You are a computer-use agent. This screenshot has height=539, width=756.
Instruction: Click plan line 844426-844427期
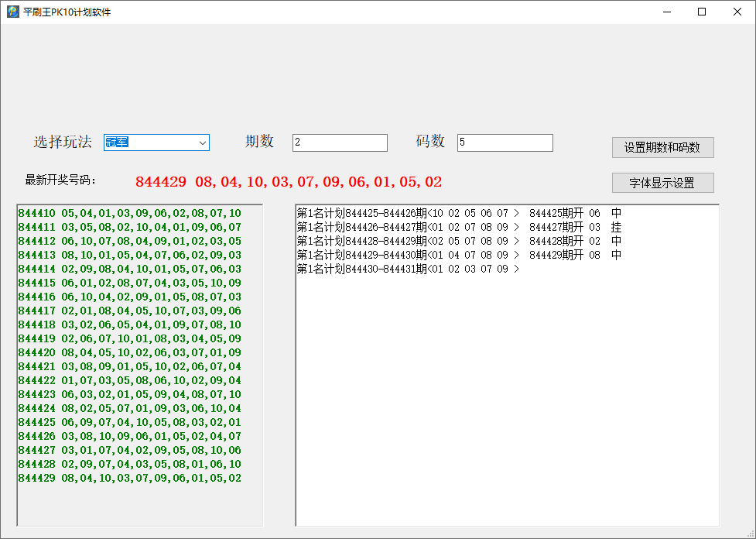[459, 227]
